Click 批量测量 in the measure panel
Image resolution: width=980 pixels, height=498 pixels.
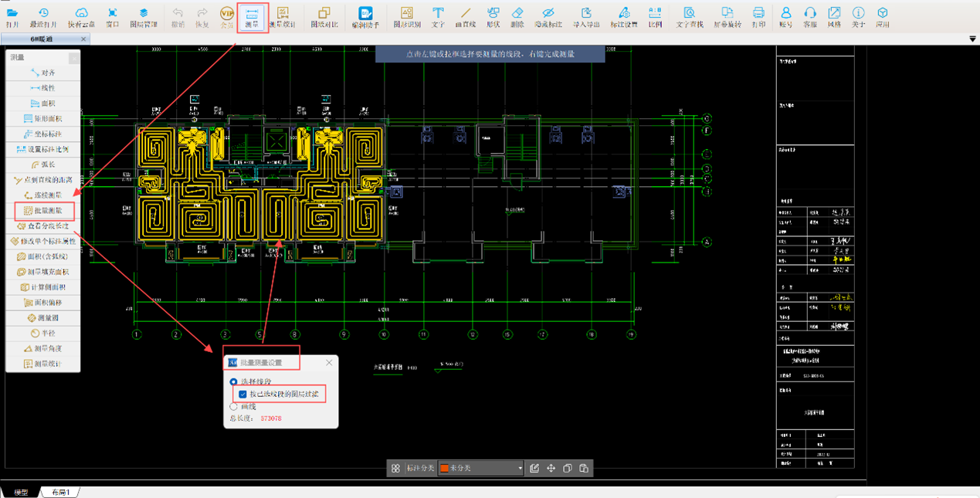pyautogui.click(x=43, y=211)
